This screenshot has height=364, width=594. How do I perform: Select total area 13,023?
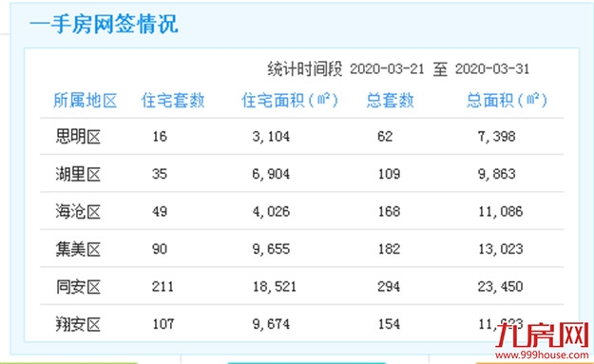[501, 249]
